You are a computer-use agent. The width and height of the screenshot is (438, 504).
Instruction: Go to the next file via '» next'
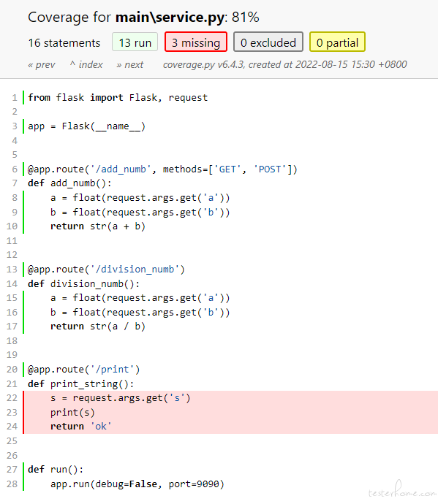[x=129, y=64]
